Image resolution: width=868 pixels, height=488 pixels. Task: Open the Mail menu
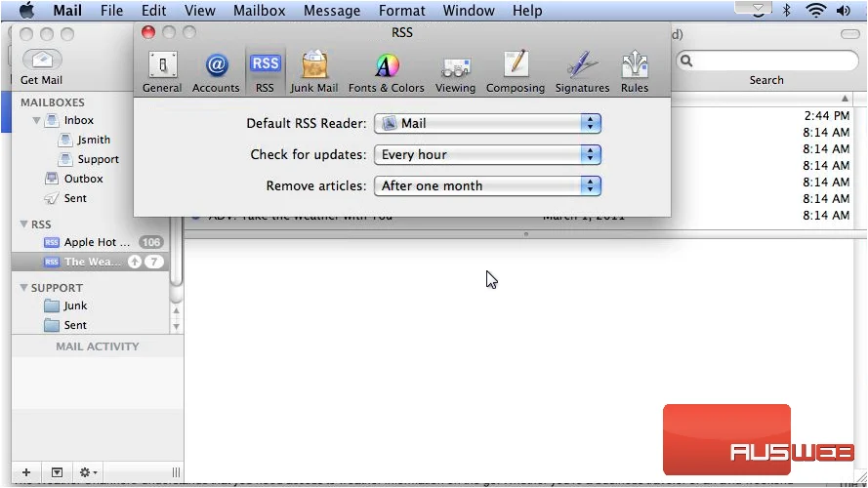67,11
